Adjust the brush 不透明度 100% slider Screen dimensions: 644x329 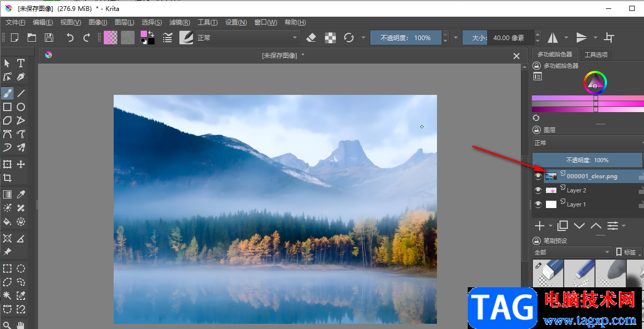406,38
